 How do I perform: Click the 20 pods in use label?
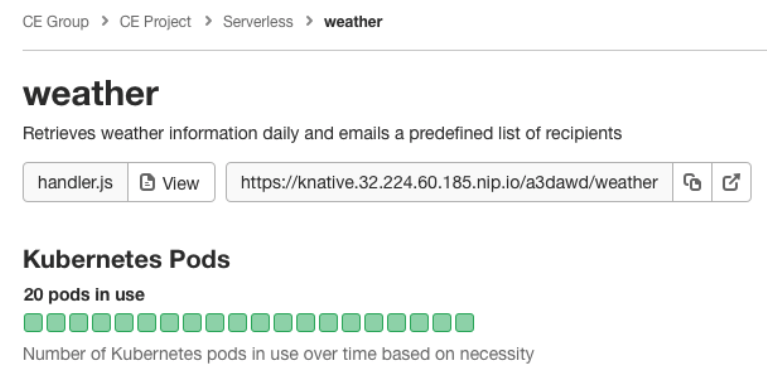click(84, 294)
